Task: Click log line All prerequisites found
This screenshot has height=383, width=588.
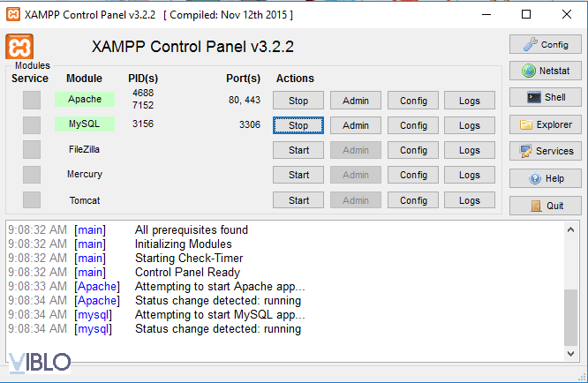Action: [192, 229]
